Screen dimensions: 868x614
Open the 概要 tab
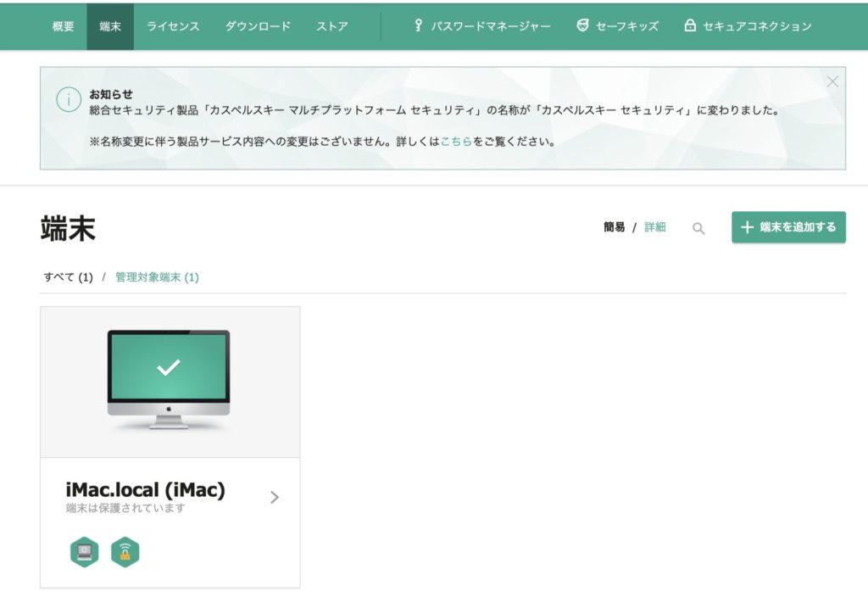[64, 26]
